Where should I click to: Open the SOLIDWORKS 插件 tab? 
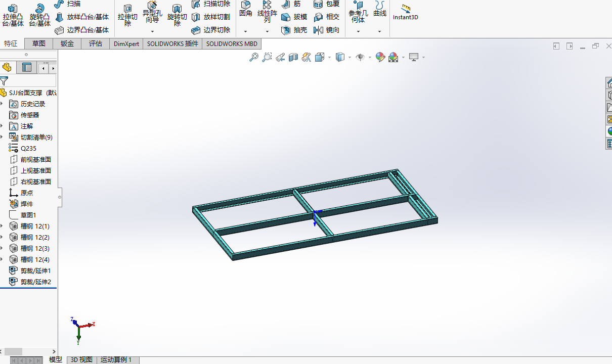[x=172, y=43]
